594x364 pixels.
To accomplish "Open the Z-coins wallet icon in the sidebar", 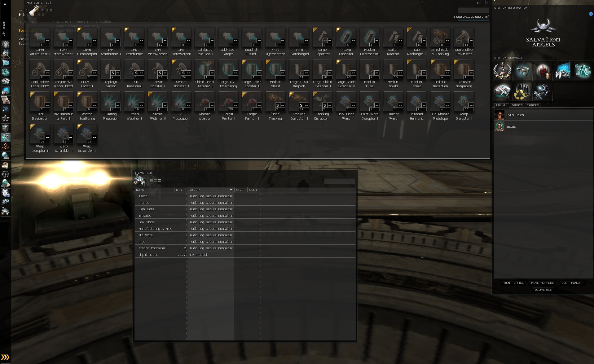I will pos(6,137).
